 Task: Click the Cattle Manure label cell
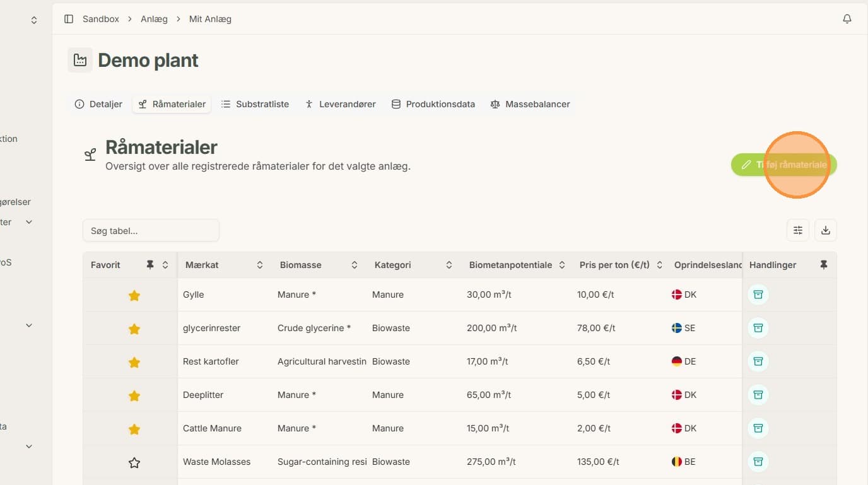click(x=212, y=428)
